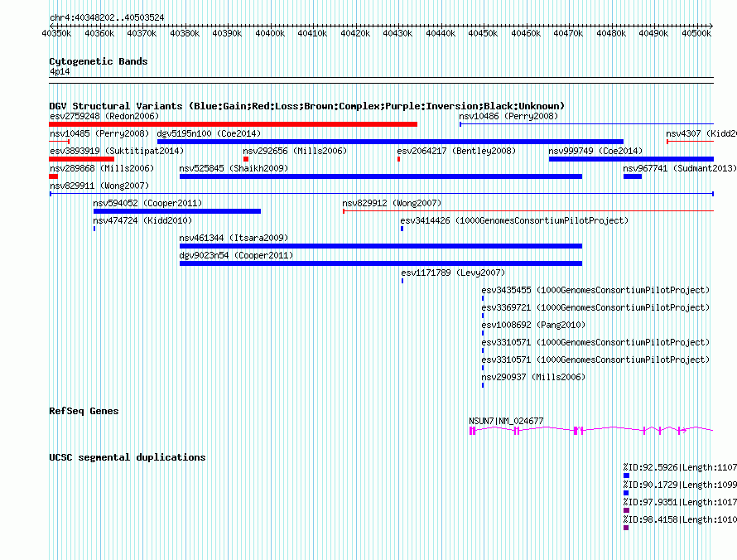Open the nsv292656 (Mills2006) variant label

[x=295, y=151]
